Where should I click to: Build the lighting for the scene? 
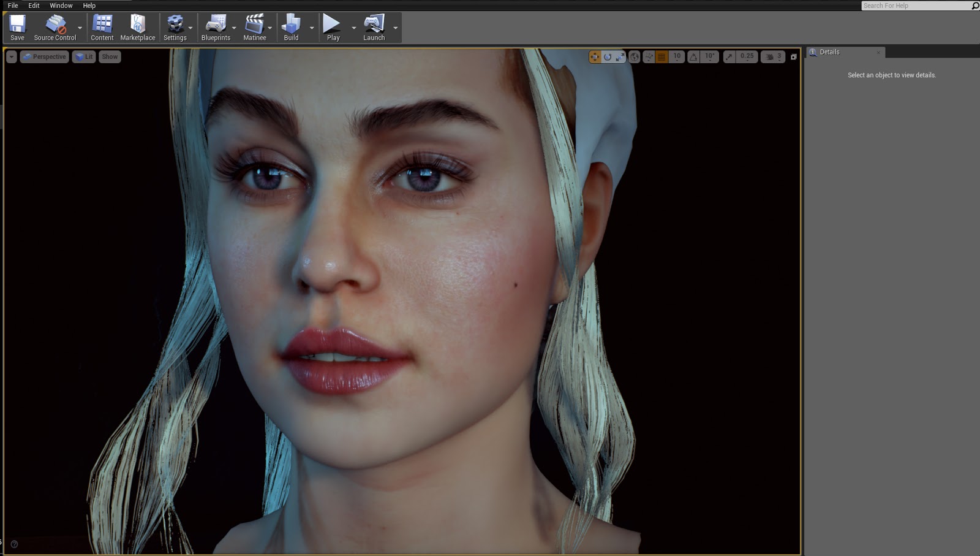[x=290, y=27]
